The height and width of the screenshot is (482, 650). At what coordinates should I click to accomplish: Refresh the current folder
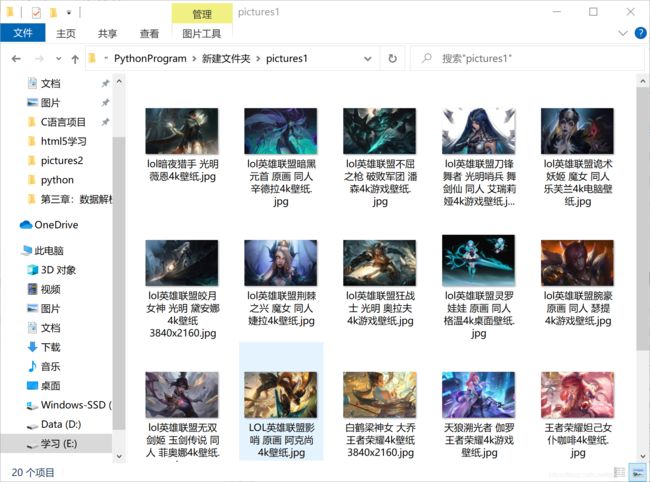[392, 59]
